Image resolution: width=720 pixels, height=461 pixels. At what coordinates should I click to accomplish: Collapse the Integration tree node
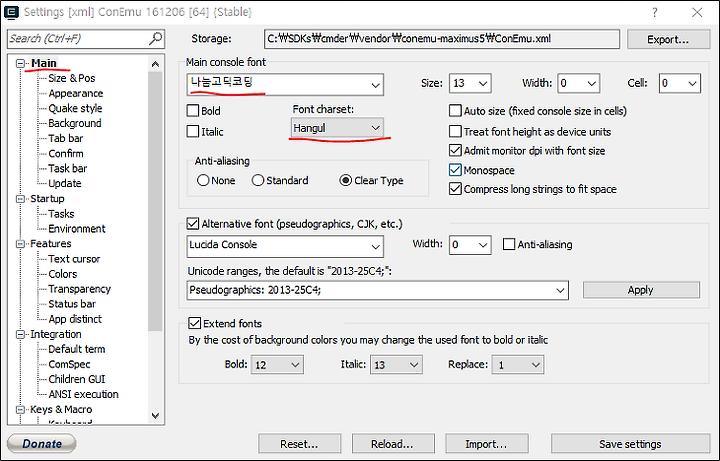click(21, 334)
